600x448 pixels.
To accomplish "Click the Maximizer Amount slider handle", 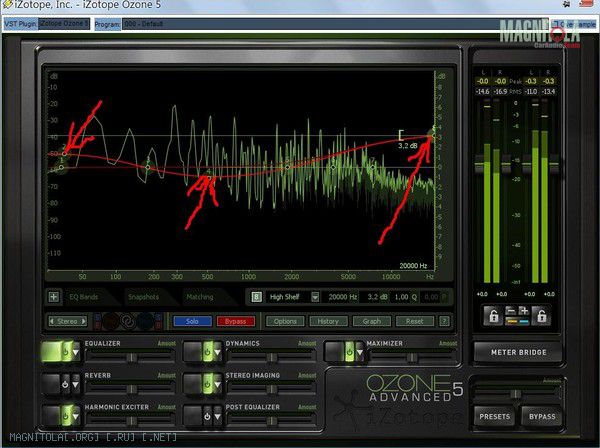I will 412,357.
